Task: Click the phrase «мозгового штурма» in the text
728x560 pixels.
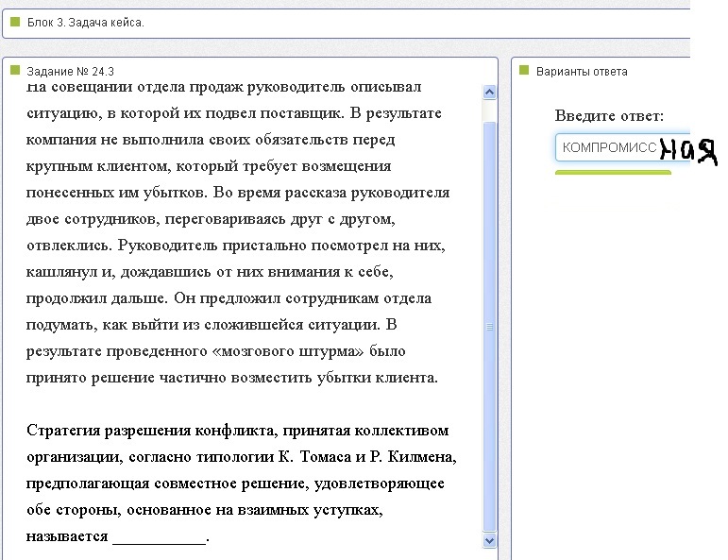Action: coord(288,351)
